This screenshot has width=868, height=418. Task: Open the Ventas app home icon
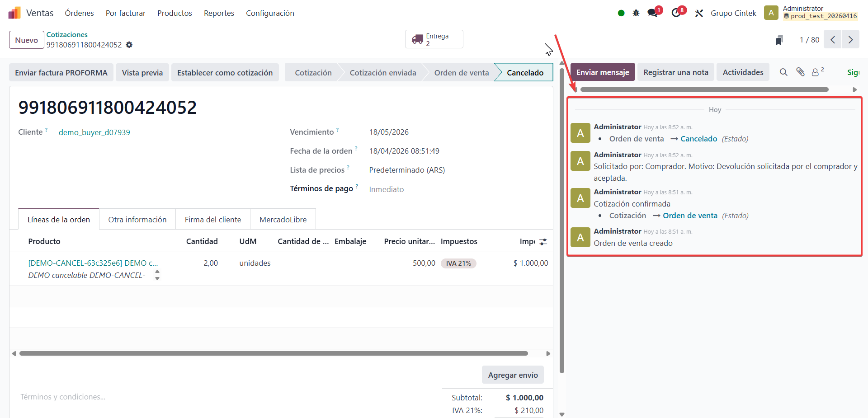tap(14, 13)
